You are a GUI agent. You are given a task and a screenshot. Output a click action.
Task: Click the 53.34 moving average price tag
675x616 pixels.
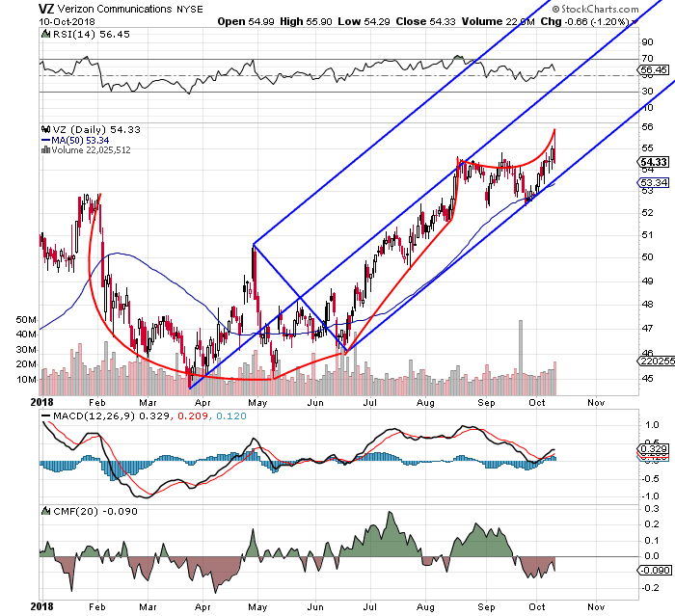654,183
